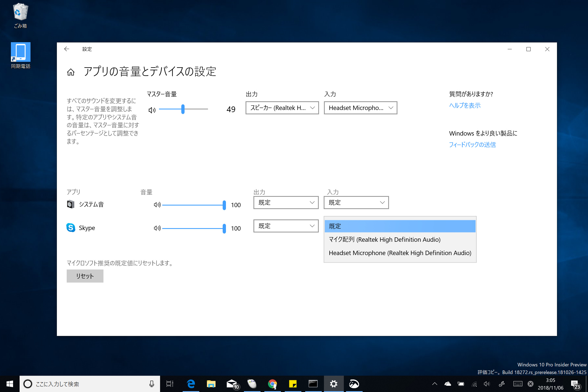This screenshot has width=588, height=392.
Task: Mute the master volume speaker icon
Action: tap(152, 110)
